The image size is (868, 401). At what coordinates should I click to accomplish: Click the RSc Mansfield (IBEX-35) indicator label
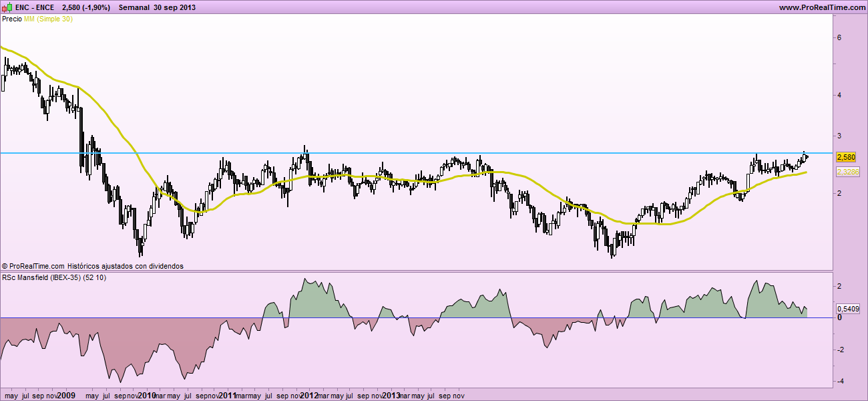pyautogui.click(x=54, y=277)
